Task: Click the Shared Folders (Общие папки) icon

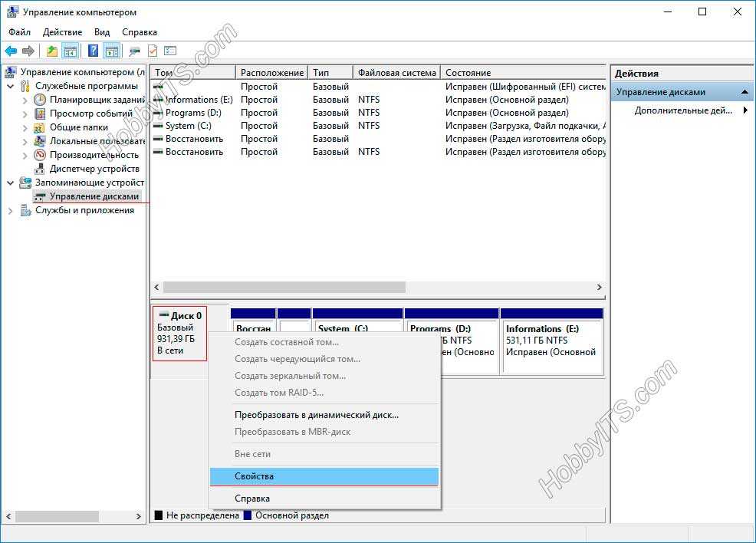Action: 40,127
